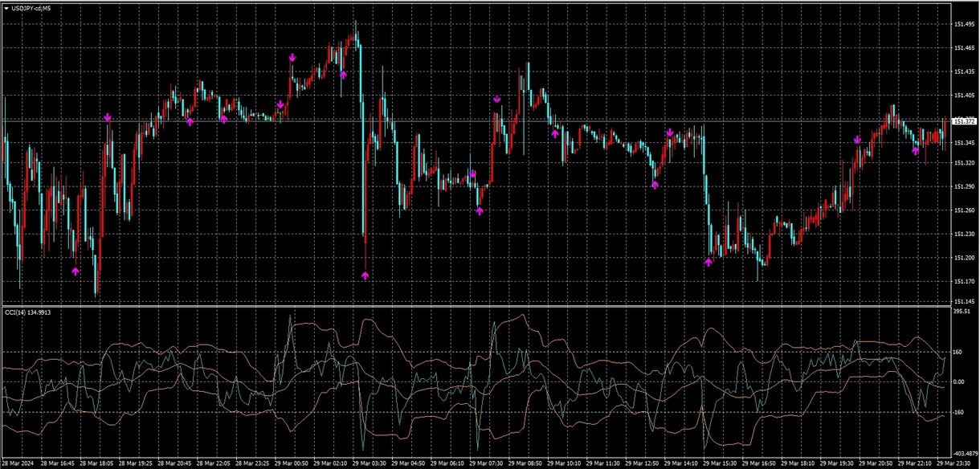Click the 28 Mar 2024 date label
980x469 pixels.
click(18, 463)
